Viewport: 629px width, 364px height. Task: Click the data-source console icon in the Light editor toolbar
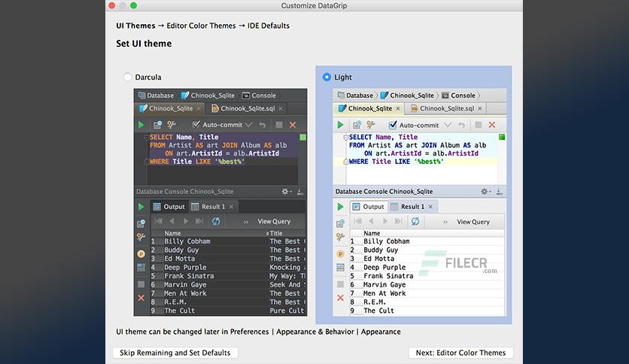tap(357, 125)
